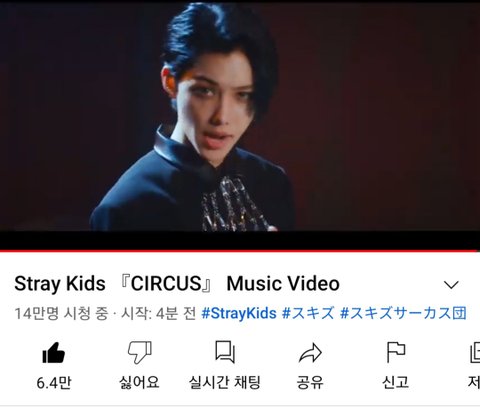
Task: Open live chat via speech-bubble icon
Action: [x=225, y=352]
